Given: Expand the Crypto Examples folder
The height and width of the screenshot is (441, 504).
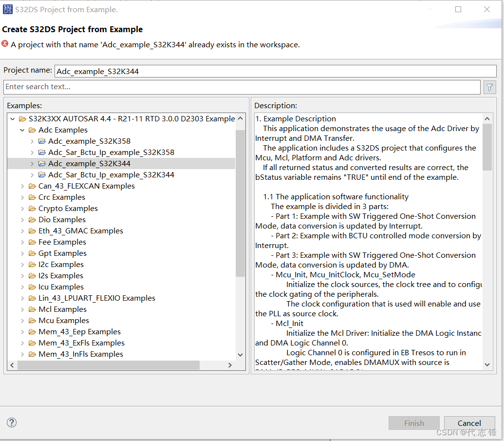Looking at the screenshot, I should [x=22, y=209].
